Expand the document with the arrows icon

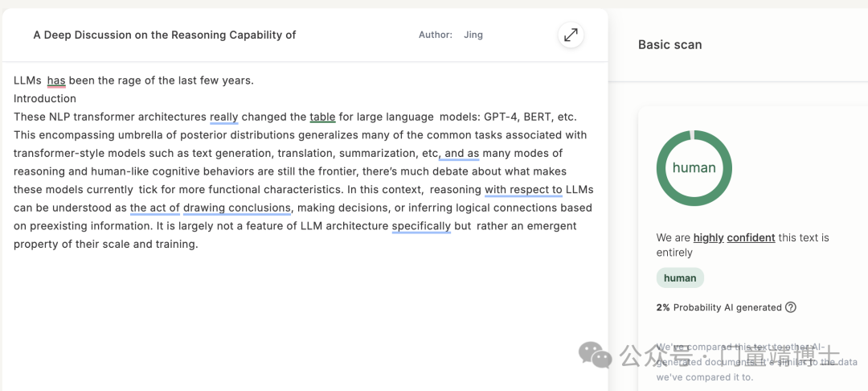pos(570,35)
